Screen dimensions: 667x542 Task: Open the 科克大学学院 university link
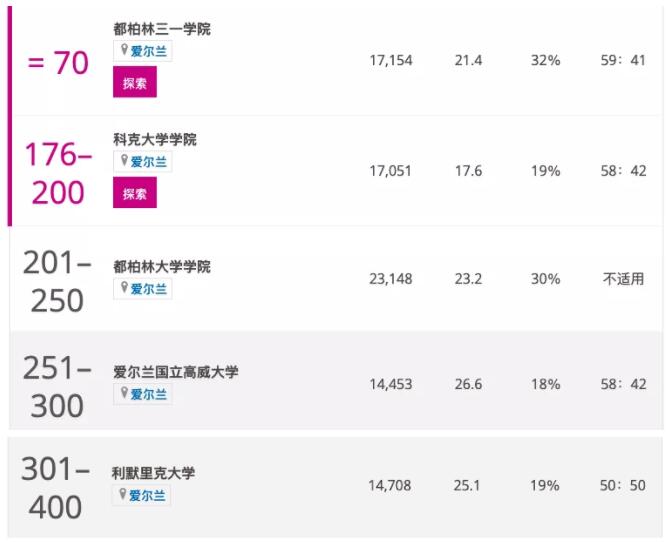point(154,139)
